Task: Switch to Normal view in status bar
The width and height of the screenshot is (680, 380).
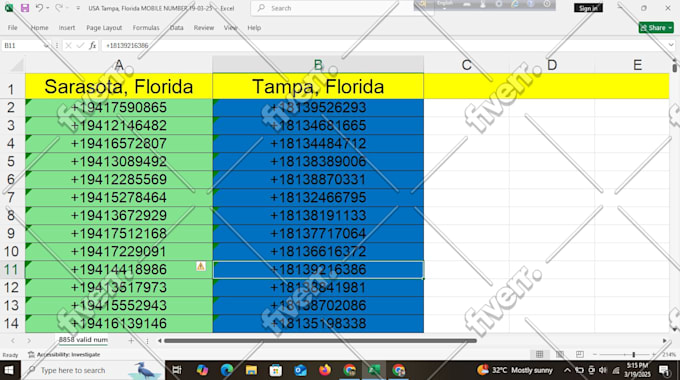Action: point(539,354)
